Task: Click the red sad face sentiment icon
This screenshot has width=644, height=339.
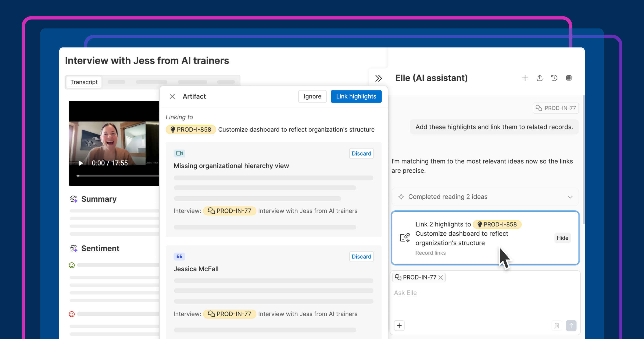Action: pyautogui.click(x=72, y=314)
